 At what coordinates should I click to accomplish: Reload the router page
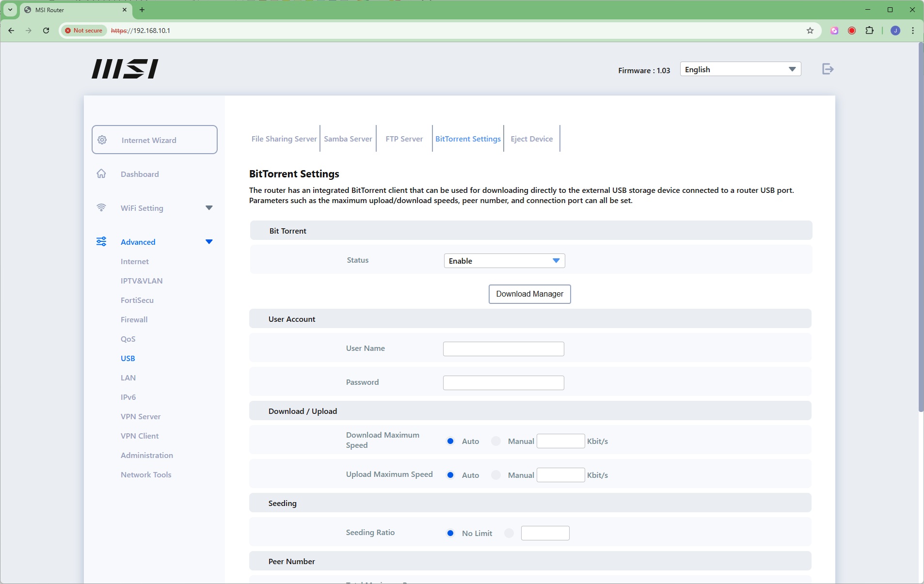[46, 31]
